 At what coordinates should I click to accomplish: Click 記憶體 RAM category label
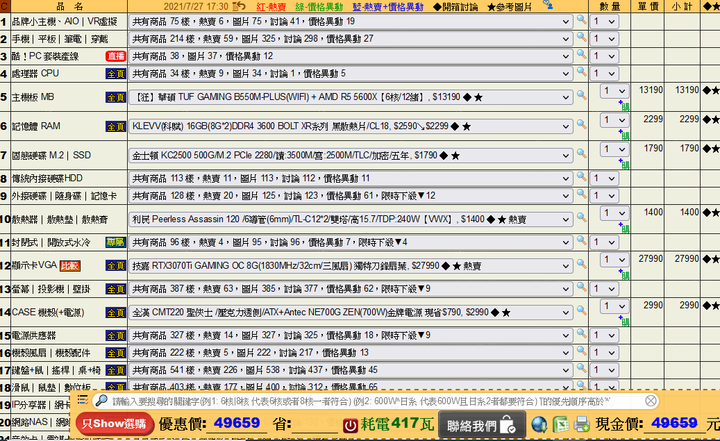(x=36, y=126)
